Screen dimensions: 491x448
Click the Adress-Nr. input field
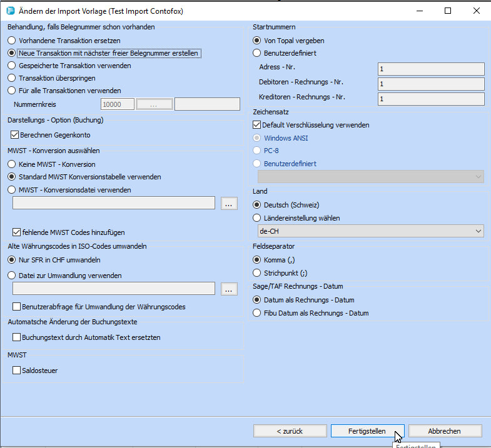[x=431, y=69]
